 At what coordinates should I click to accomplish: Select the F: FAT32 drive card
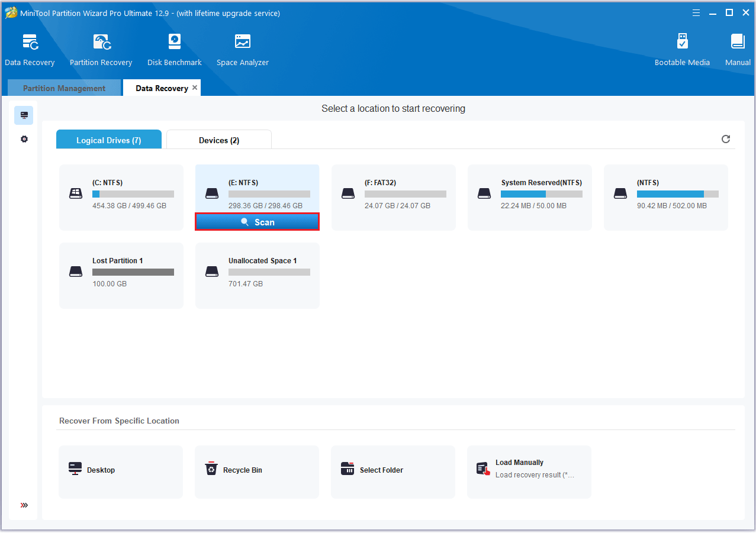click(x=394, y=197)
